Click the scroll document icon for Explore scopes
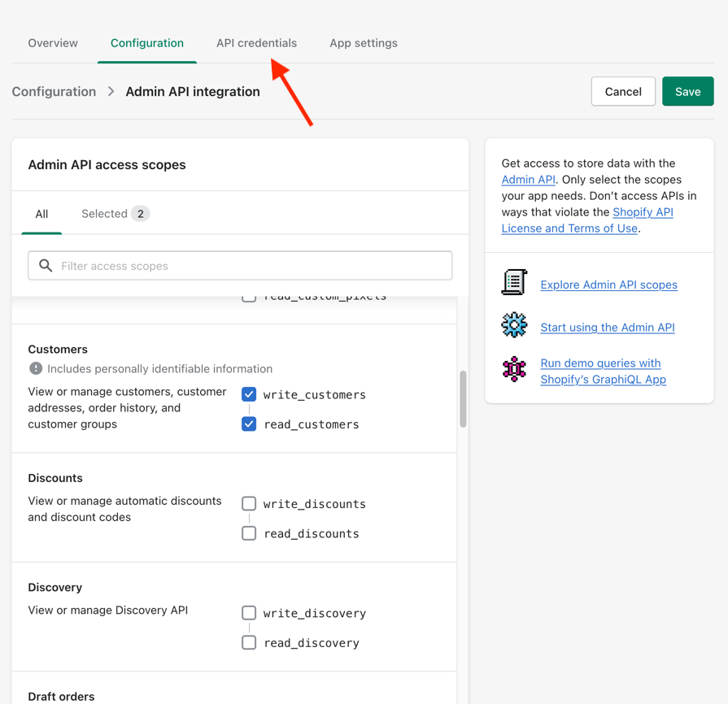Viewport: 728px width, 704px height. pyautogui.click(x=514, y=282)
